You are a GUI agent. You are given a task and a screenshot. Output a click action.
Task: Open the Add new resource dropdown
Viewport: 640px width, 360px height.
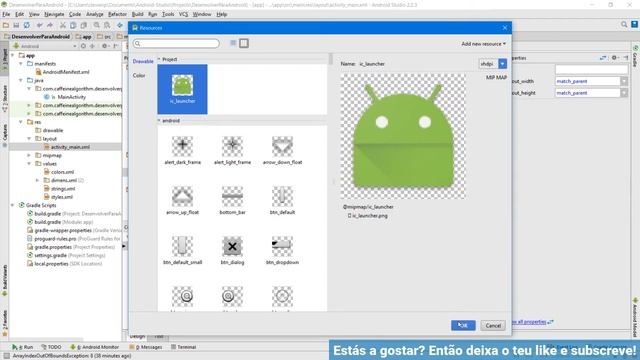coord(484,44)
